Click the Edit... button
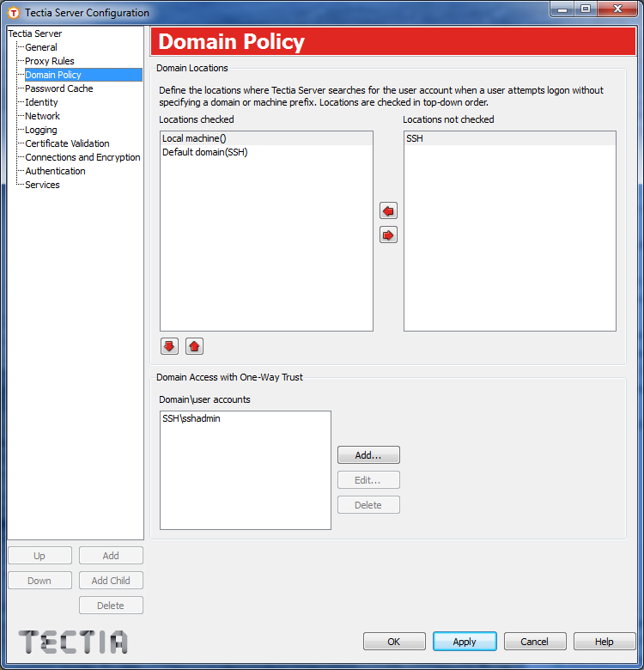 point(368,480)
